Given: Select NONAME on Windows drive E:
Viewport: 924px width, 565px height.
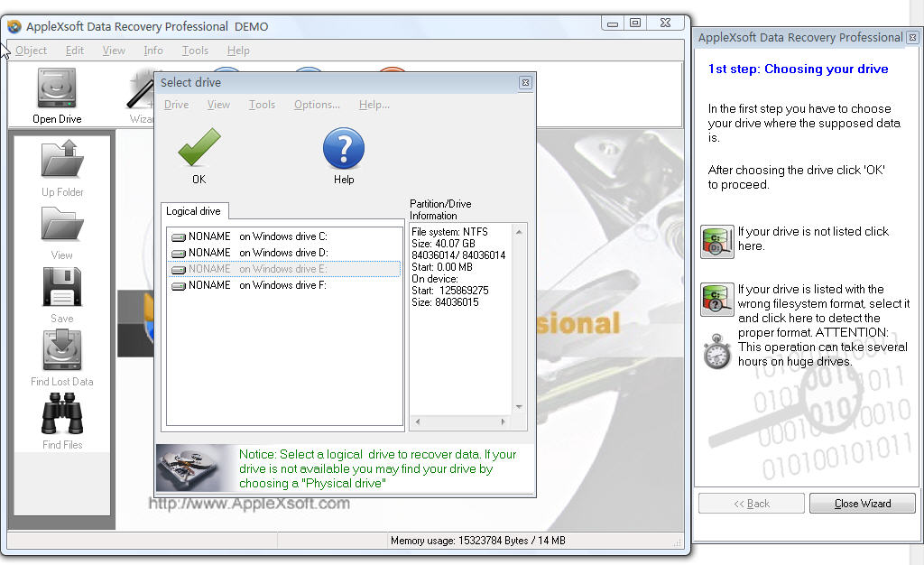Looking at the screenshot, I should click(284, 269).
